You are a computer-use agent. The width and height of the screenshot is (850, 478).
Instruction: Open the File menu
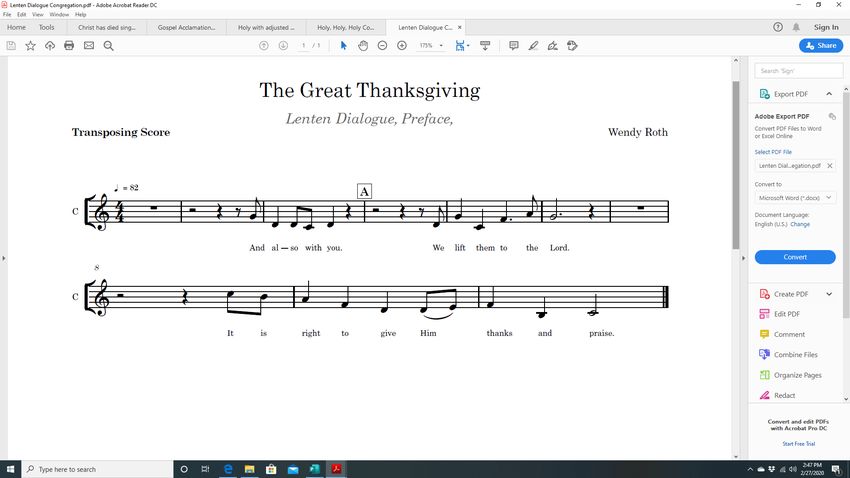[x=7, y=15]
